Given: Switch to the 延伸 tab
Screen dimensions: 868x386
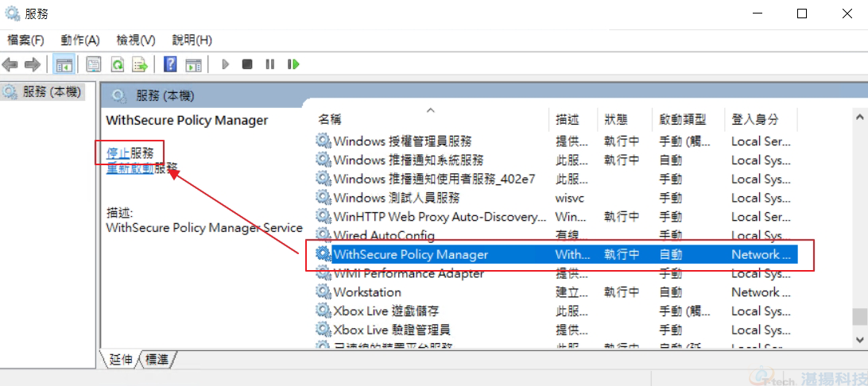Looking at the screenshot, I should 121,360.
